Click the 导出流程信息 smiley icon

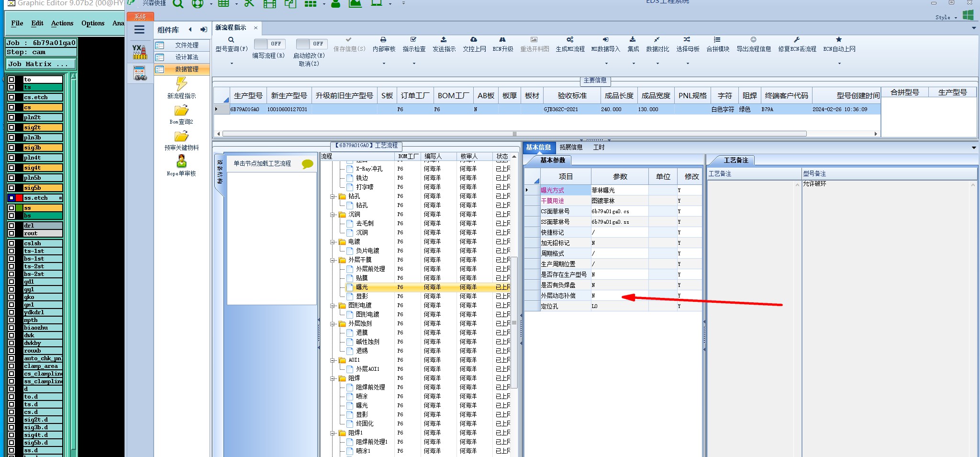tap(753, 40)
